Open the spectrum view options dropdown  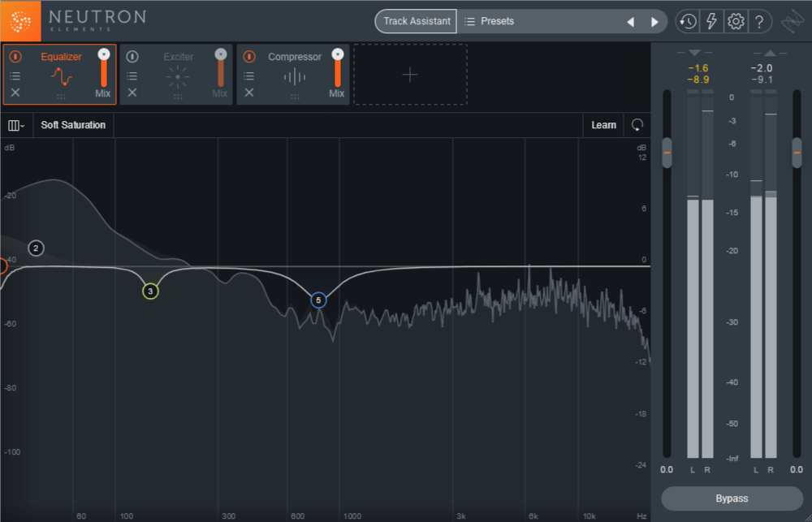(16, 125)
